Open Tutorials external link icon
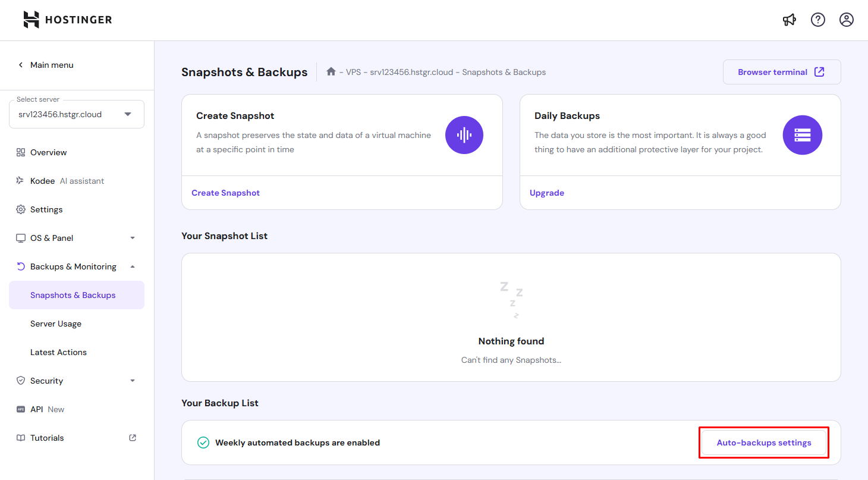The width and height of the screenshot is (868, 480). point(133,438)
